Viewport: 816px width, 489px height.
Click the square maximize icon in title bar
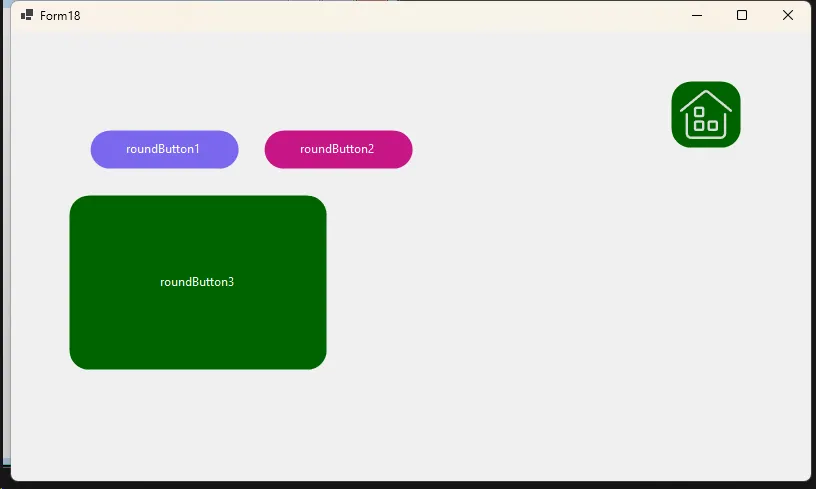[x=742, y=15]
